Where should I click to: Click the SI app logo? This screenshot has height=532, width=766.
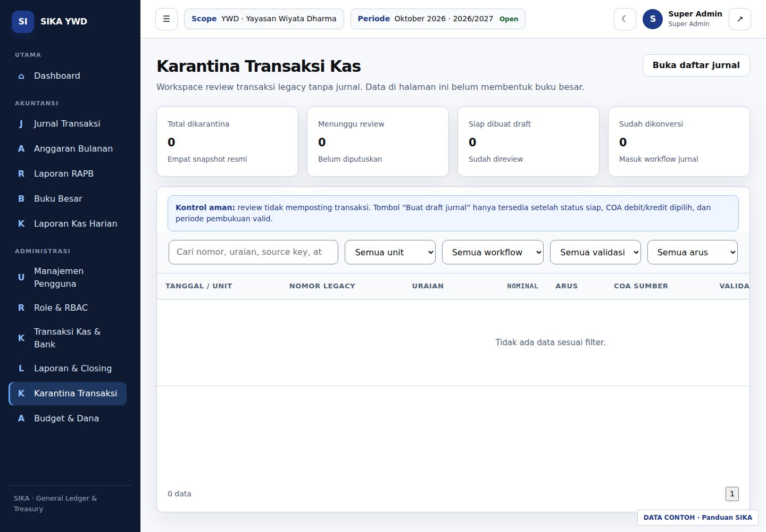(23, 21)
